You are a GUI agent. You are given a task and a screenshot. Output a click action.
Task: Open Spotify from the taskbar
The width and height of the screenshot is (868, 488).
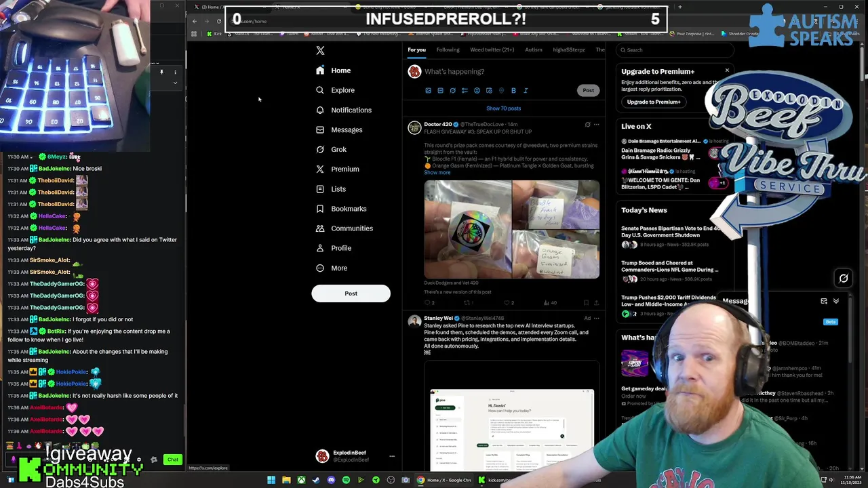pos(346,480)
